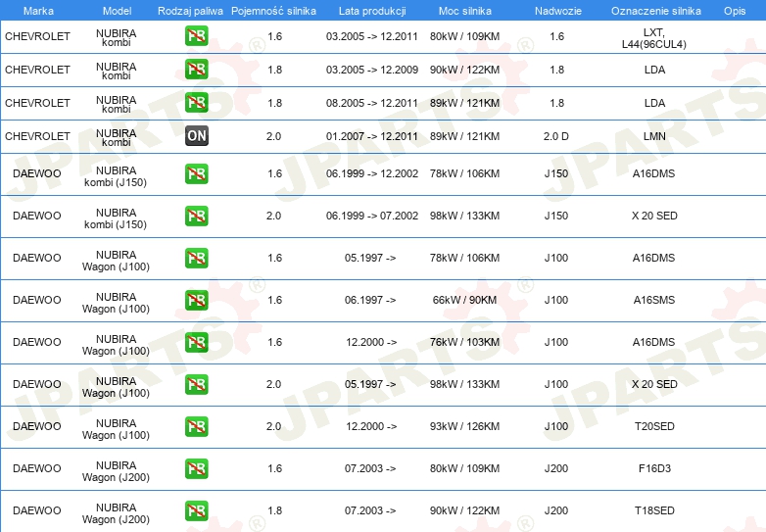Click NUBIRA Wagon (J200) in F16D3 row
Screen dimensions: 766x532
pyautogui.click(x=116, y=471)
